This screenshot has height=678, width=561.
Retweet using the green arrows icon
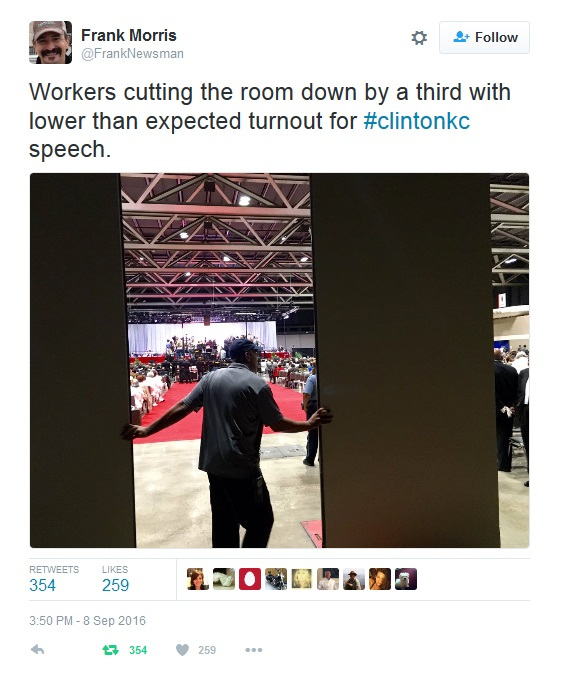point(110,650)
